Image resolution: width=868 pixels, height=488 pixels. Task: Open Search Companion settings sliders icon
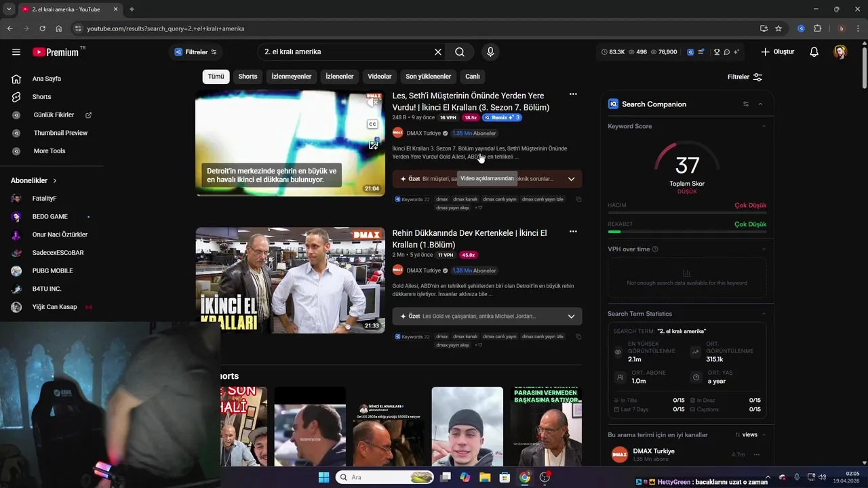746,104
